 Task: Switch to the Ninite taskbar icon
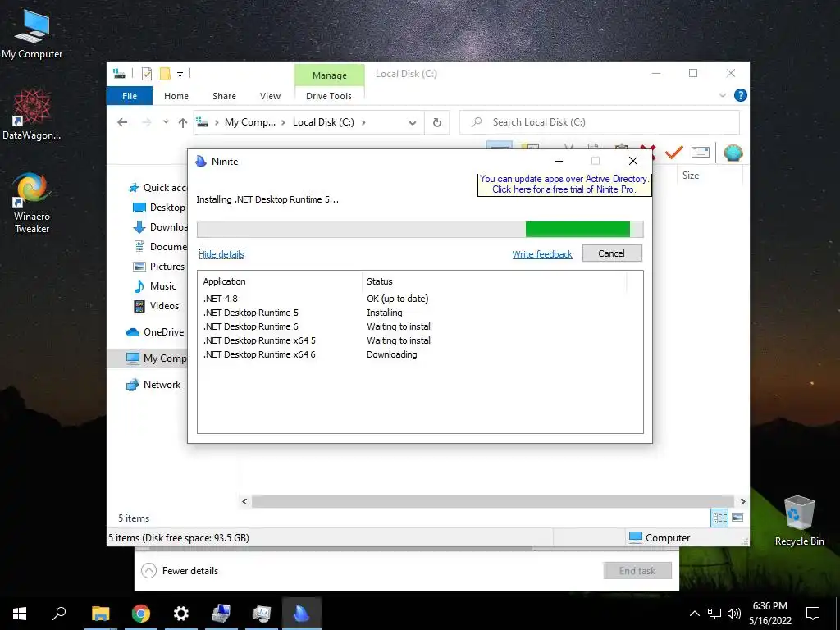302,614
